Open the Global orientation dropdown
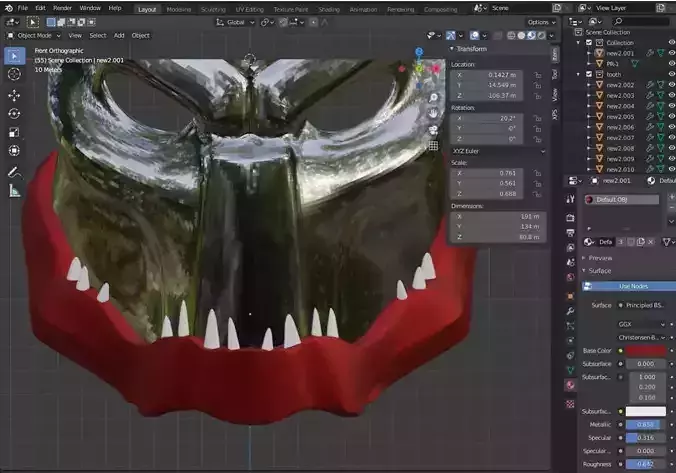The height and width of the screenshot is (473, 676). (235, 22)
